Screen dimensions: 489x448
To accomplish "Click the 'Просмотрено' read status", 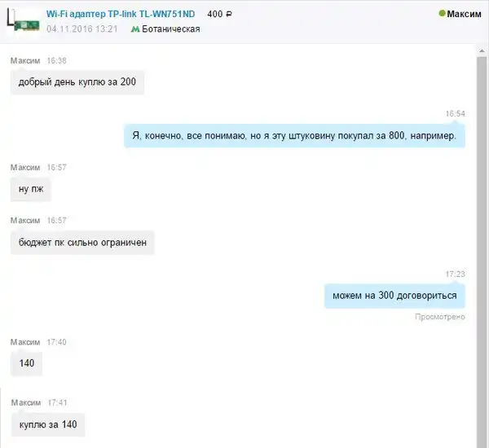I will (x=440, y=317).
